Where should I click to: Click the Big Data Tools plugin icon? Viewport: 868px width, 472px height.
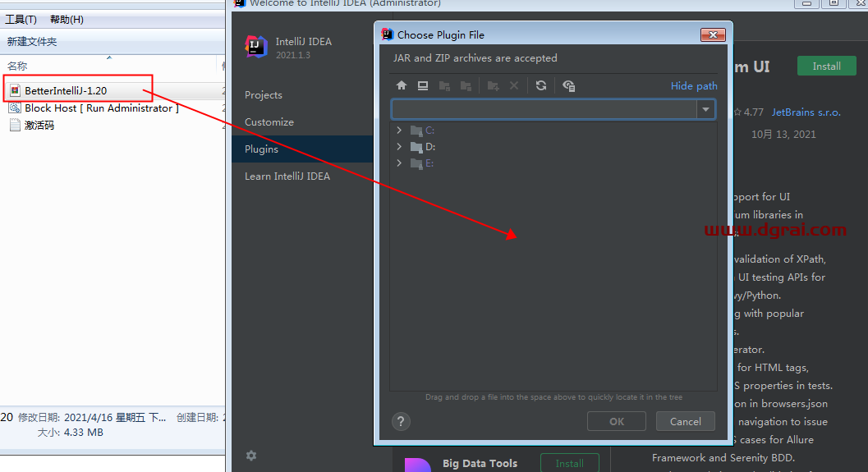[x=417, y=465]
